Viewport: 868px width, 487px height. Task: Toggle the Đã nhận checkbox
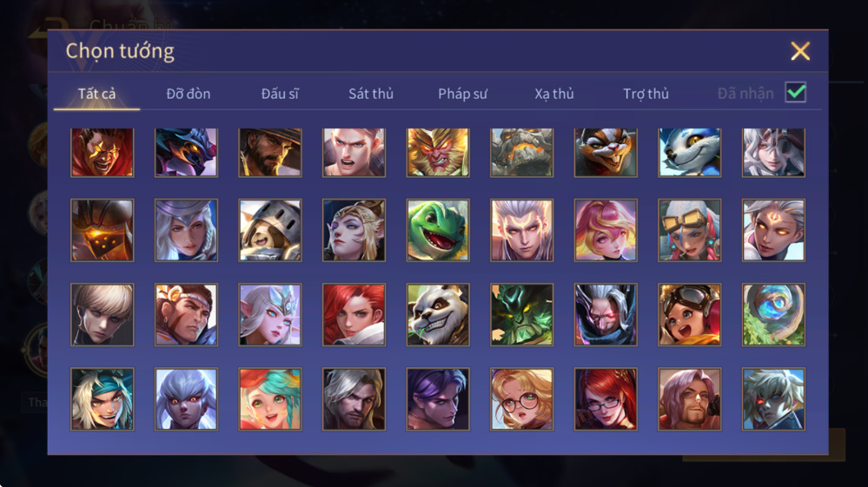(796, 92)
